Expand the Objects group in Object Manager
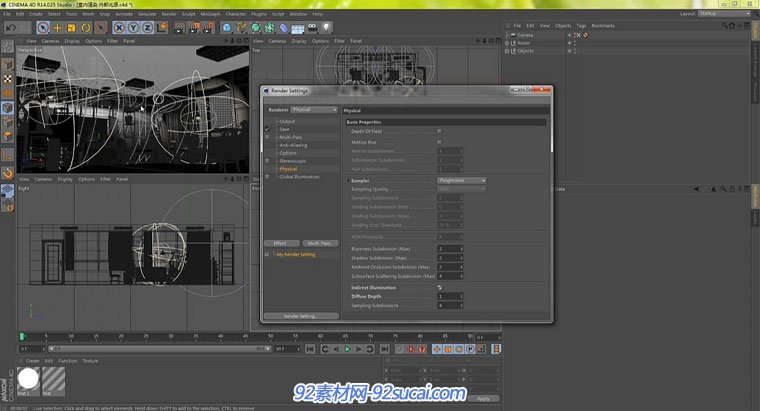760x411 pixels. 507,50
